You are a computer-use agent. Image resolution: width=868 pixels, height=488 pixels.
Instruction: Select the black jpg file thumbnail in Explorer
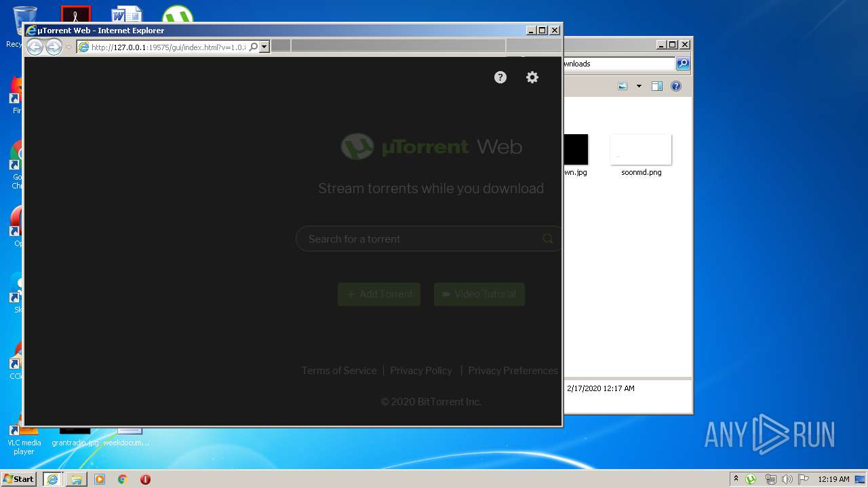click(576, 150)
